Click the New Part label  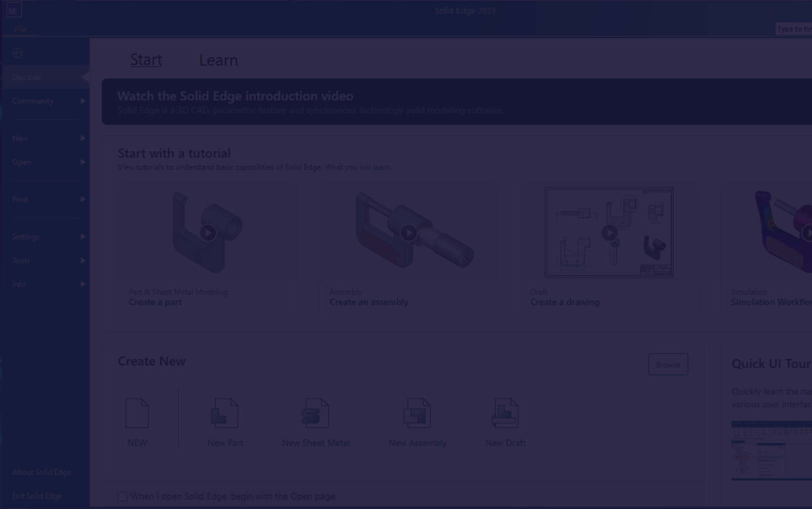click(225, 443)
